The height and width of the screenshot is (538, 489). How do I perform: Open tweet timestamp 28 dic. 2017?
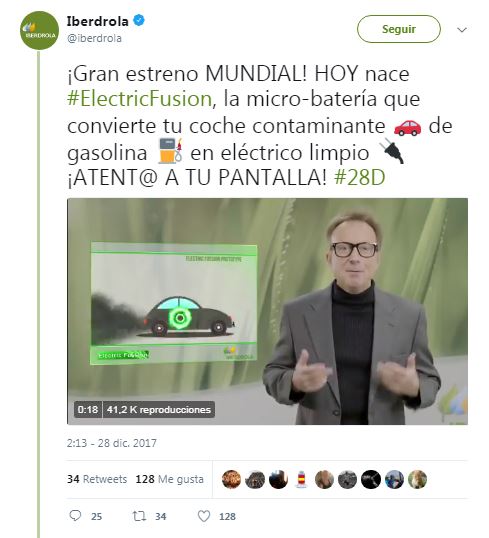(112, 443)
